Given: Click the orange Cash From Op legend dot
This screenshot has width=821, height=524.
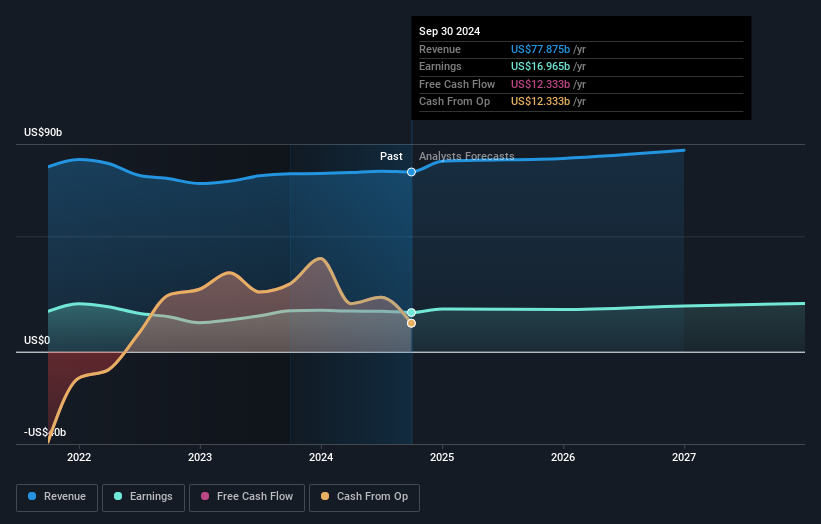Looking at the screenshot, I should (325, 496).
